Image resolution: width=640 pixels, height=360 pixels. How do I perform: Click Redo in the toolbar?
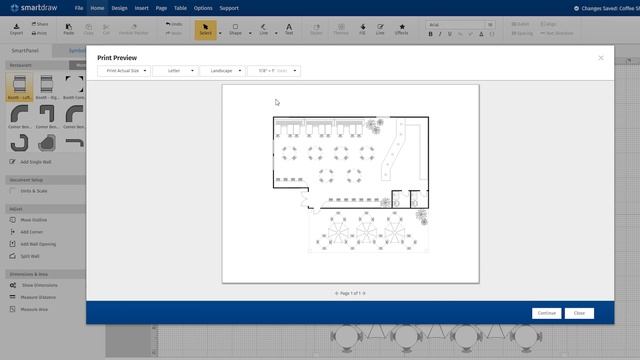pos(173,33)
